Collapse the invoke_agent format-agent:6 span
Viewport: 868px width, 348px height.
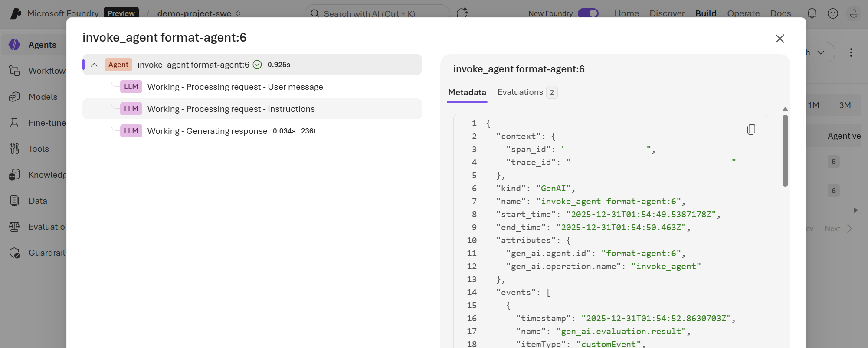(x=94, y=65)
